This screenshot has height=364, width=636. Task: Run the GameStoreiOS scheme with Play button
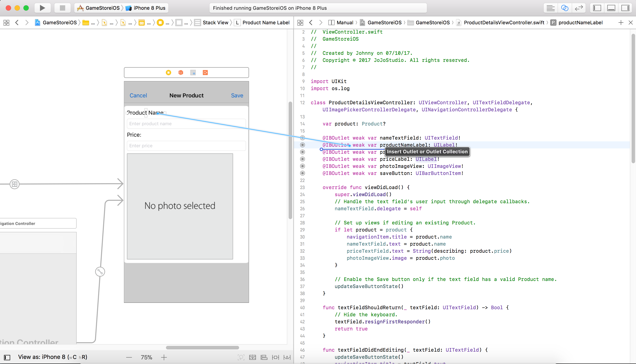[42, 8]
